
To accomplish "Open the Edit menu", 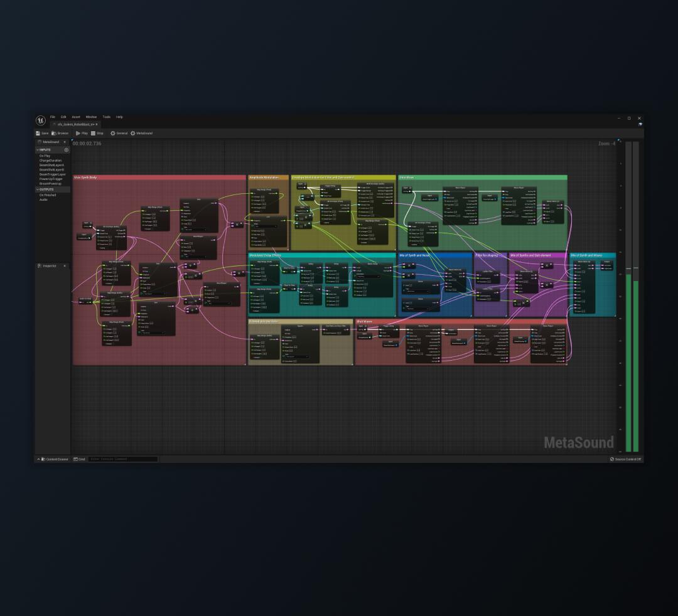I will pyautogui.click(x=63, y=117).
